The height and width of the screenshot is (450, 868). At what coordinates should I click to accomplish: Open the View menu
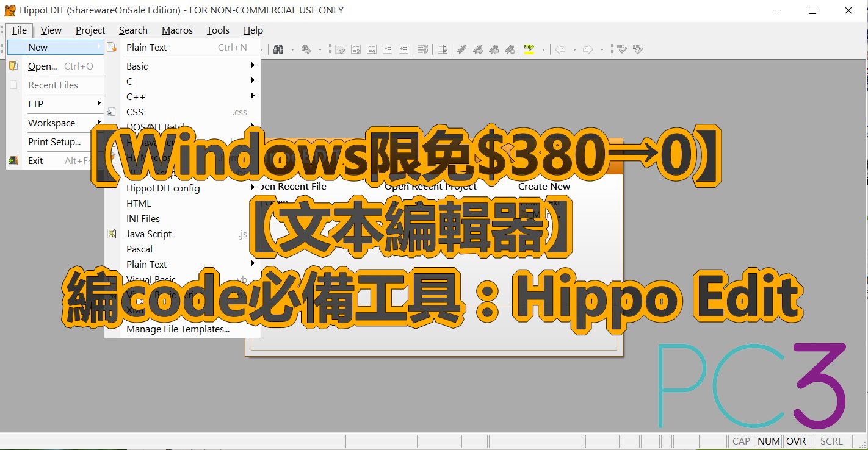pyautogui.click(x=51, y=30)
